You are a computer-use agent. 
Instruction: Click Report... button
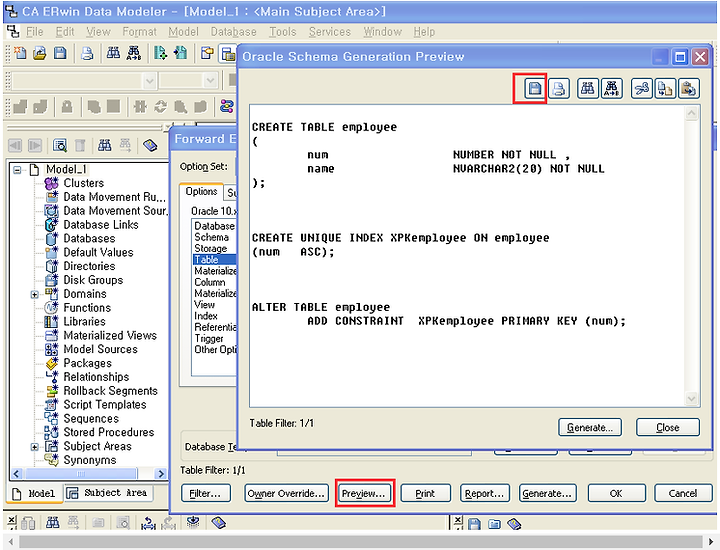click(484, 494)
